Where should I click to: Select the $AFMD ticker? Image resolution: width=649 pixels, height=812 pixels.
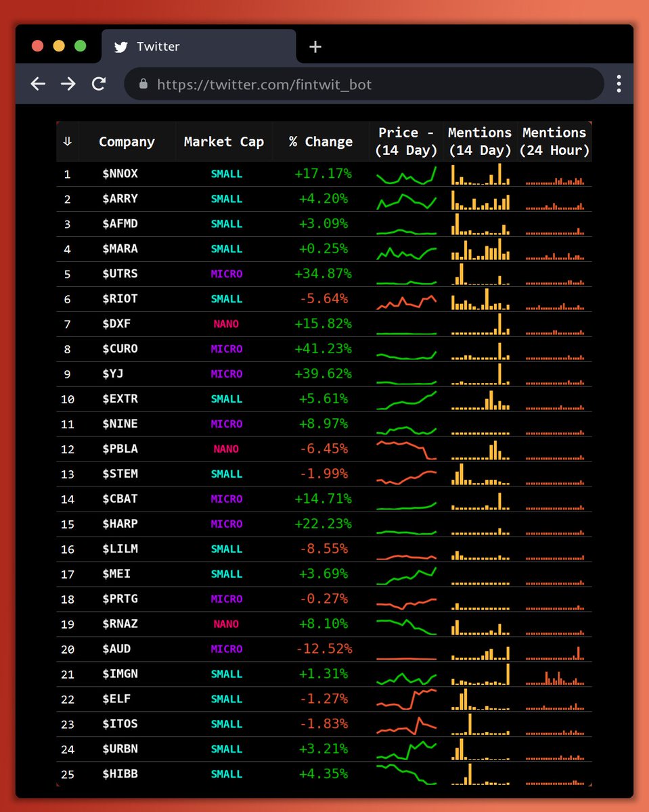tap(120, 224)
